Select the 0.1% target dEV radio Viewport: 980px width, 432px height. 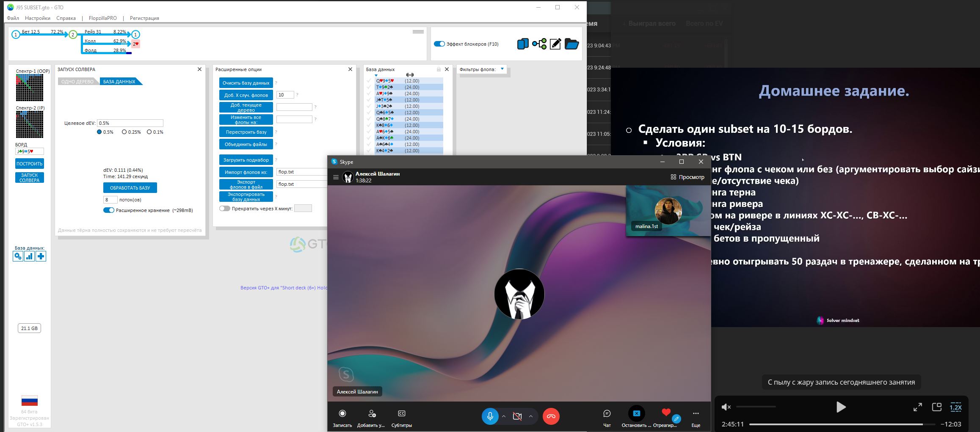(x=149, y=132)
